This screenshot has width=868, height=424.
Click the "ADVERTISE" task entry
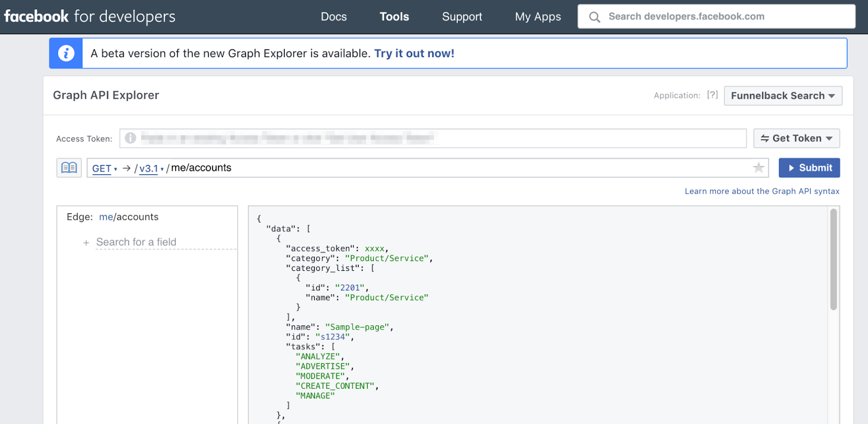(x=323, y=366)
